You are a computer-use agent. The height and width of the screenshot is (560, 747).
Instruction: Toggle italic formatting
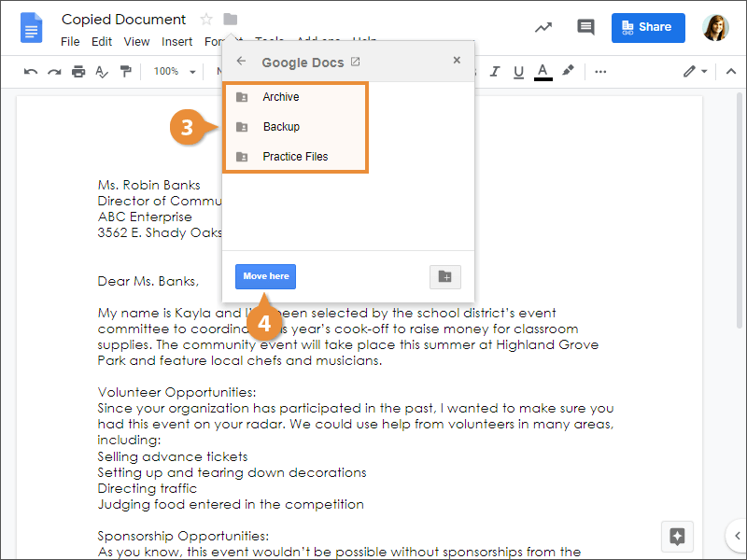(495, 72)
